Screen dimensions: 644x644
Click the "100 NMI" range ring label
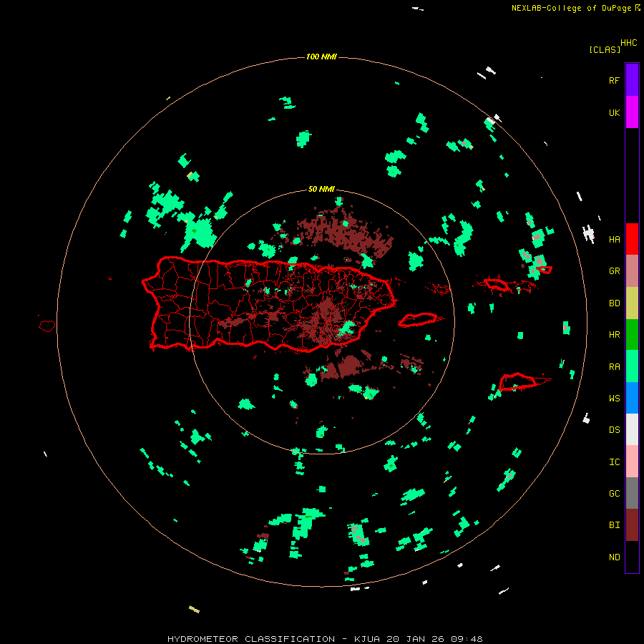tap(321, 57)
